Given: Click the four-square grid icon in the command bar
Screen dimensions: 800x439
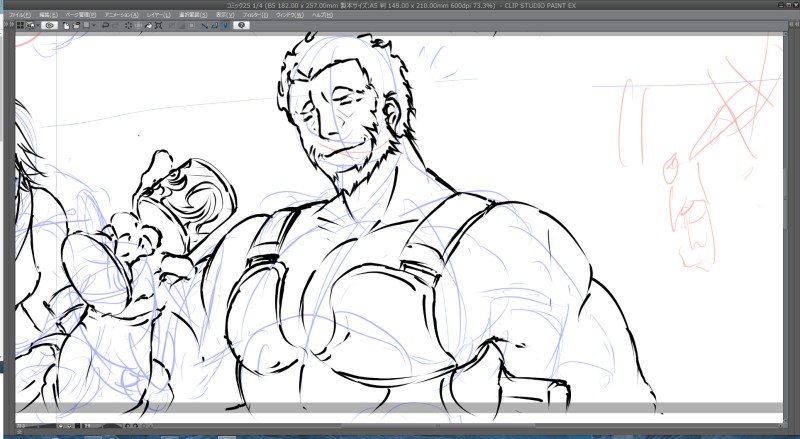Looking at the screenshot, I should pos(20,25).
